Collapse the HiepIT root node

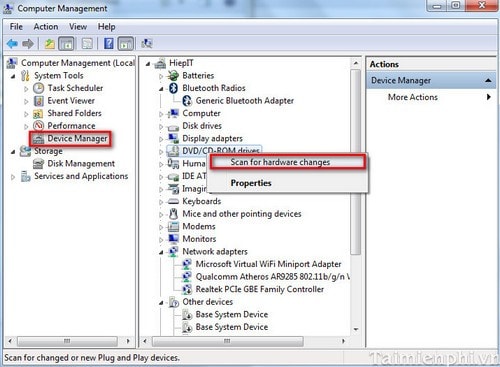[148, 63]
